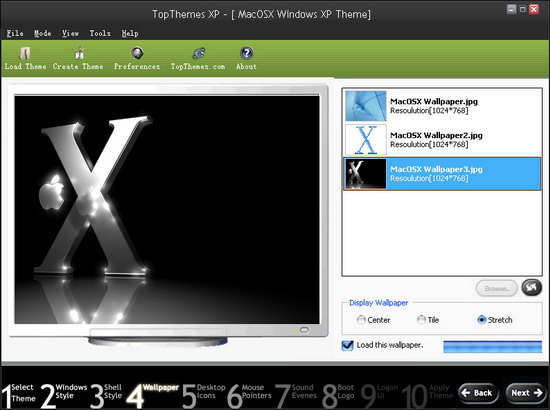Select the MacOSX Wallpaper.jpg thumbnail

pos(365,106)
